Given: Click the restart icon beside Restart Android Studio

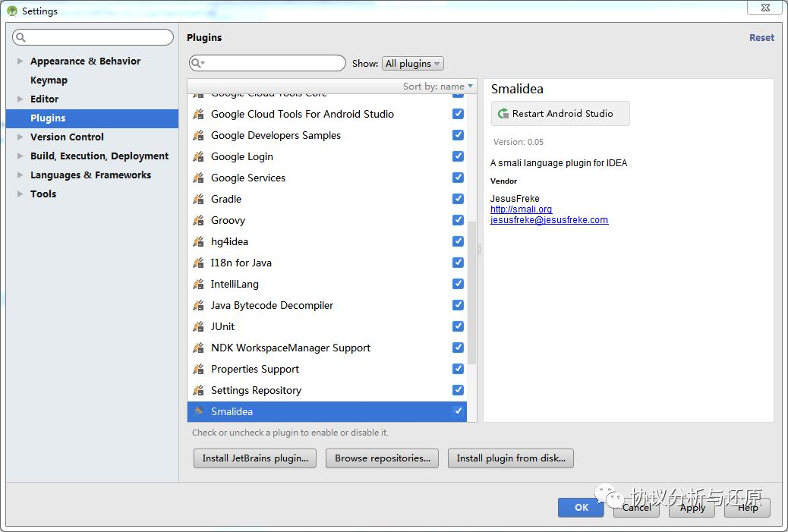Looking at the screenshot, I should [503, 114].
